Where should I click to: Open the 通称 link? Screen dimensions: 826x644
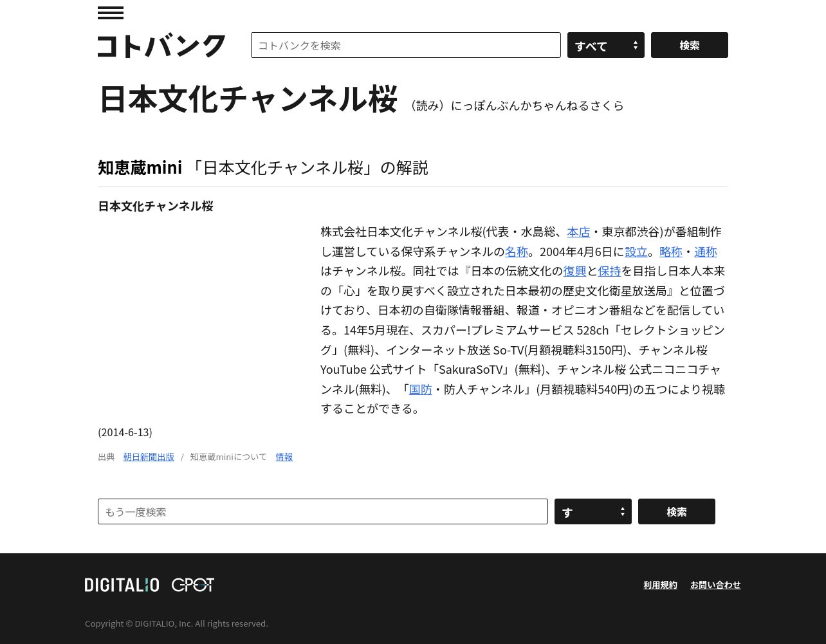point(705,252)
